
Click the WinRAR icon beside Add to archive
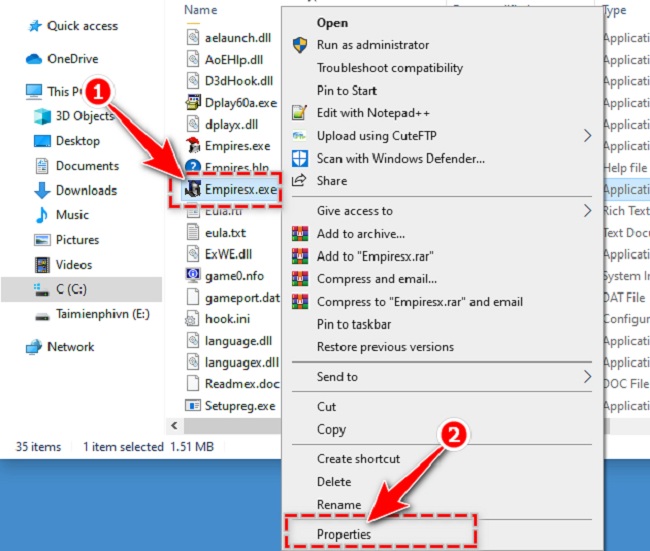pos(298,234)
